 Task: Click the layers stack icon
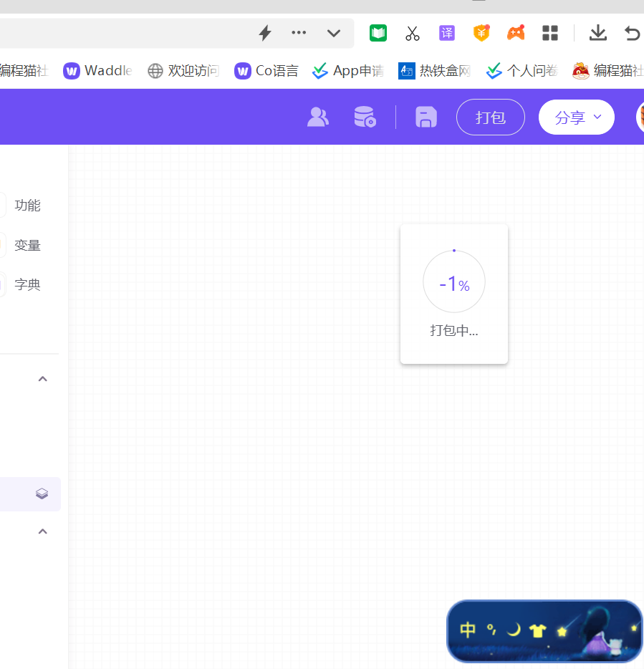(42, 494)
